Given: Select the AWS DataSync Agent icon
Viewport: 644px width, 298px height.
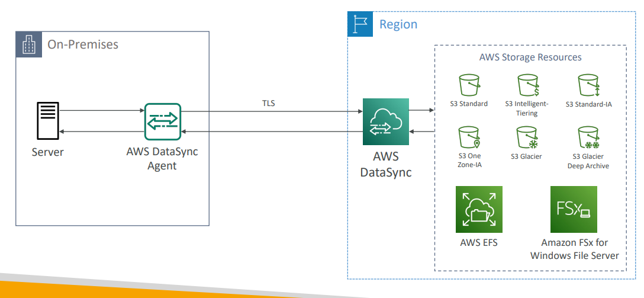Looking at the screenshot, I should tap(162, 121).
